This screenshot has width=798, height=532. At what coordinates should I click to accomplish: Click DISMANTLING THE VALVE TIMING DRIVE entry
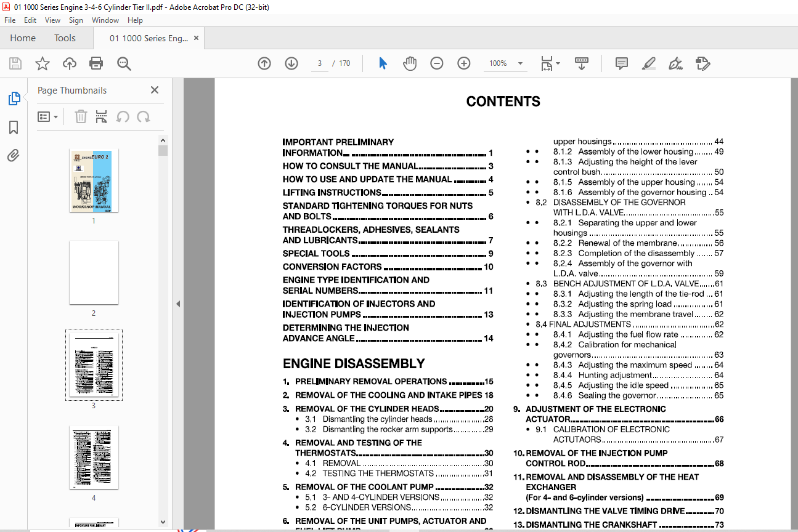click(x=619, y=511)
